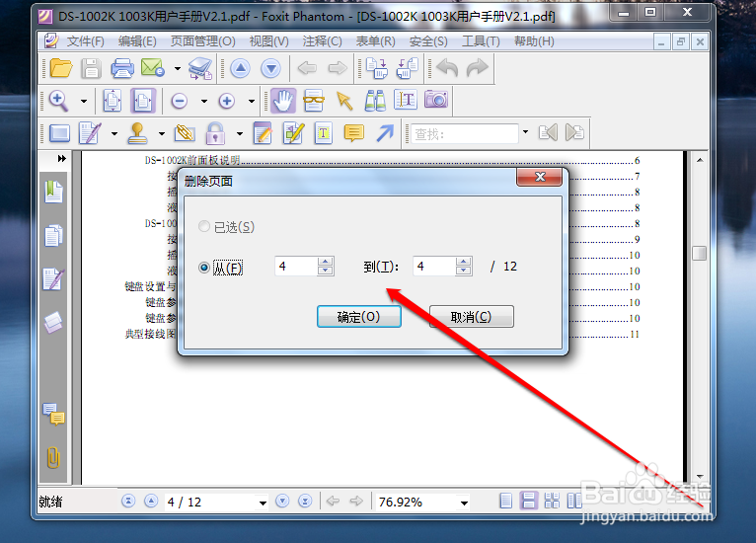The image size is (756, 543).
Task: Select the Hand tool
Action: (283, 101)
